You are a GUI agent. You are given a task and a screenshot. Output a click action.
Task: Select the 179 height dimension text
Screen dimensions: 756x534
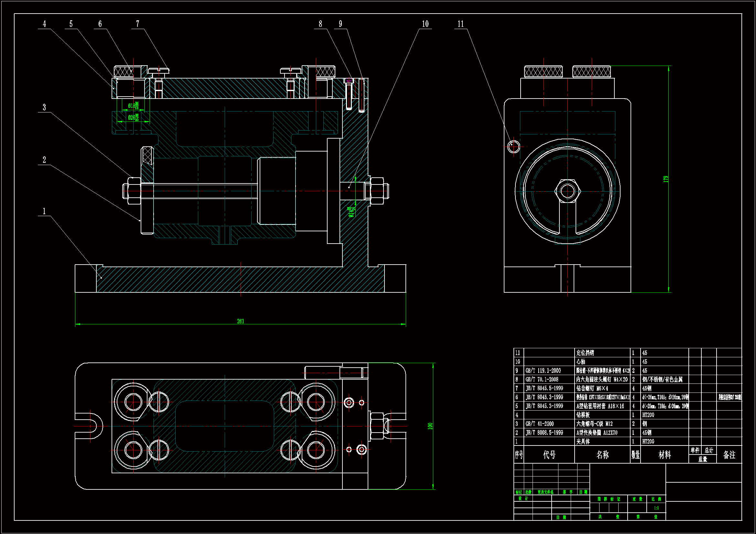click(666, 179)
